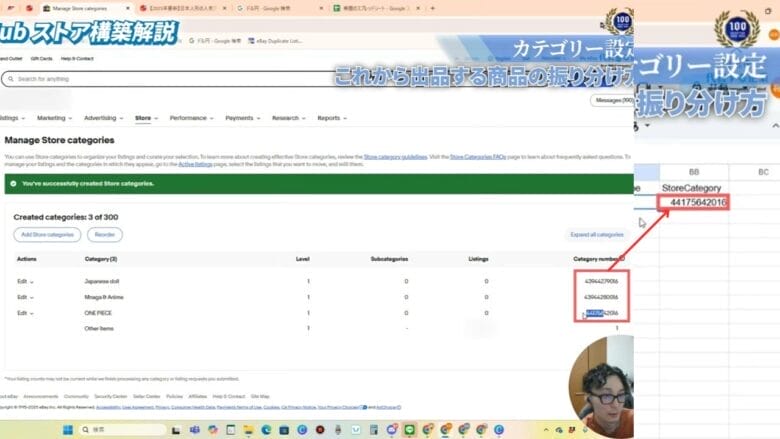The image size is (780, 439).
Task: Open the Store menu in Seller Hub
Action: (145, 118)
